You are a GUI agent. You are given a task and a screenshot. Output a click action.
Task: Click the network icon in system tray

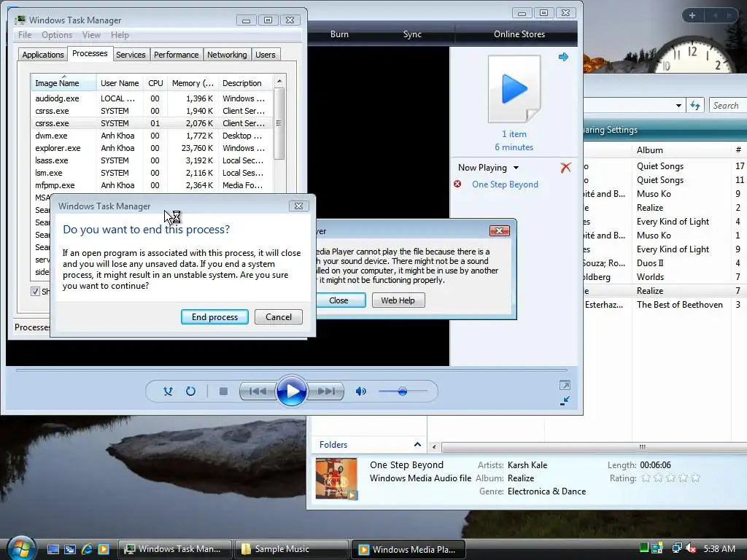point(676,548)
